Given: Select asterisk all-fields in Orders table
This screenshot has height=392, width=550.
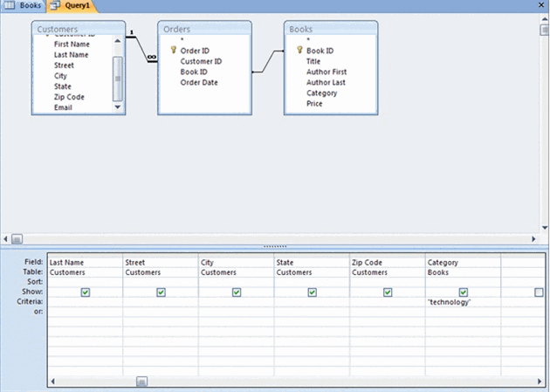Looking at the screenshot, I should [182, 39].
